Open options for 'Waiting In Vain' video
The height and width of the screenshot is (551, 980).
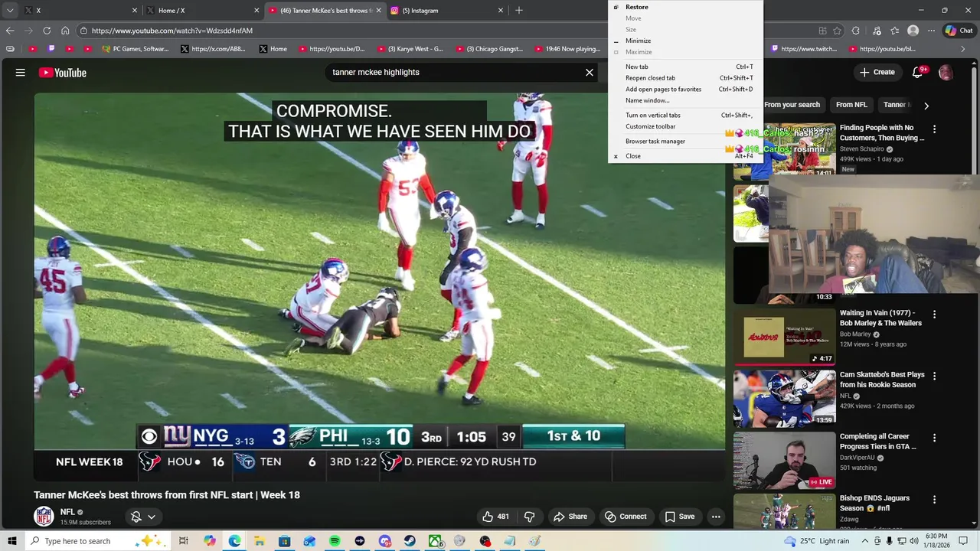934,314
